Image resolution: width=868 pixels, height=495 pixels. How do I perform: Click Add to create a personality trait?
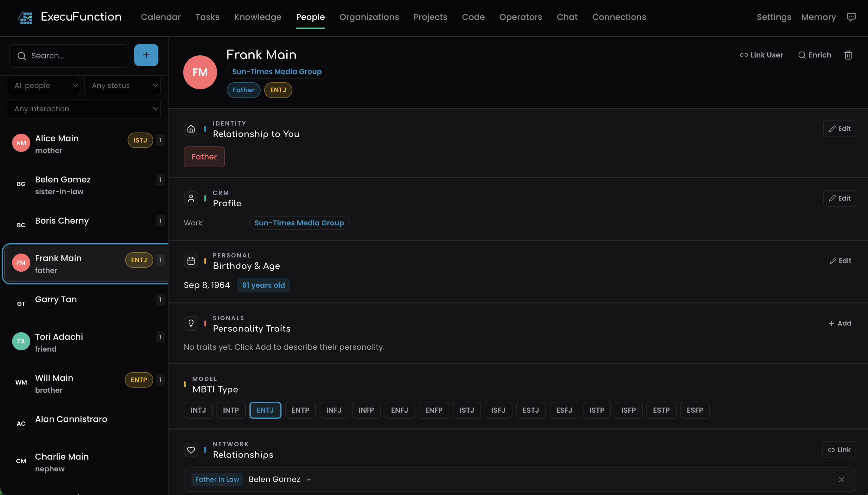[x=840, y=323]
